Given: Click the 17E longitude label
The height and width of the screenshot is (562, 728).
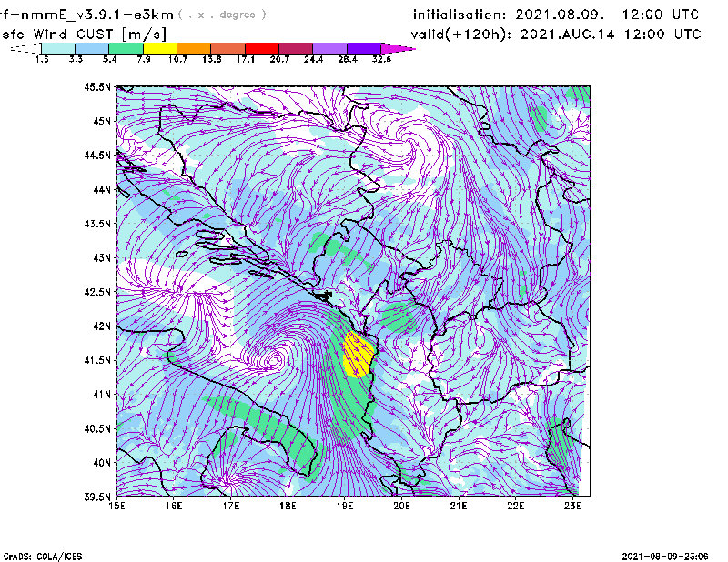Looking at the screenshot, I should tap(231, 506).
